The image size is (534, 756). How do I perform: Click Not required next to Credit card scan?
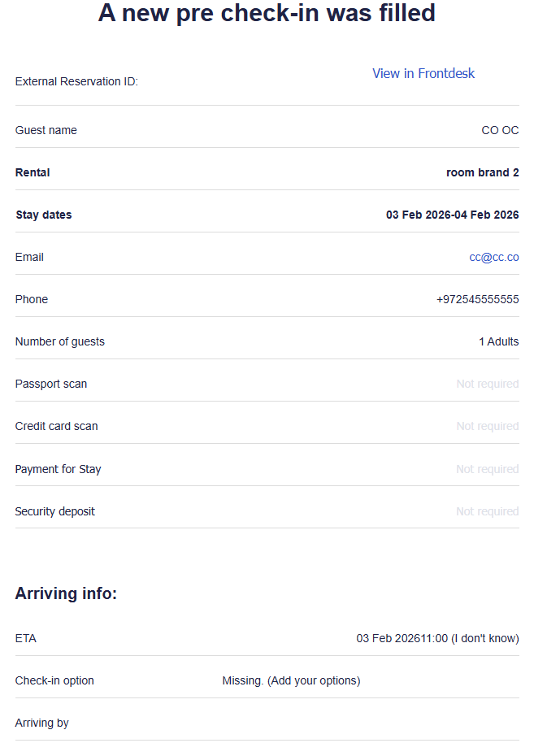pyautogui.click(x=487, y=426)
